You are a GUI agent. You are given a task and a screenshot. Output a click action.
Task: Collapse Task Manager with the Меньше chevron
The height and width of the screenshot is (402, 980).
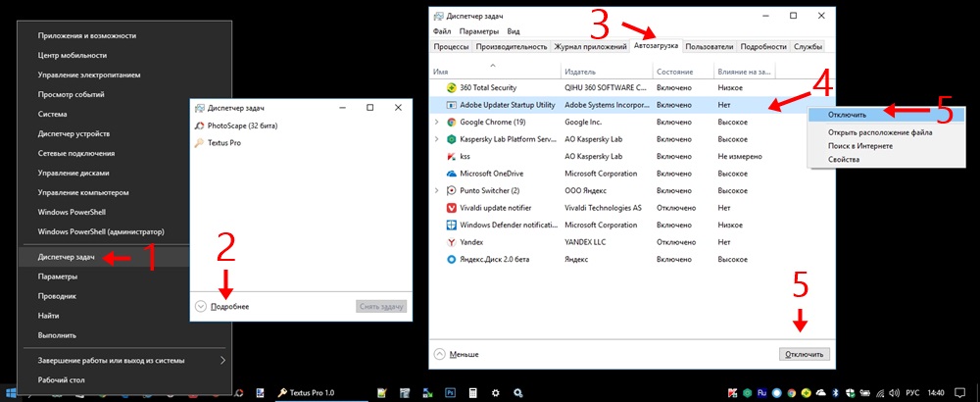pos(439,355)
